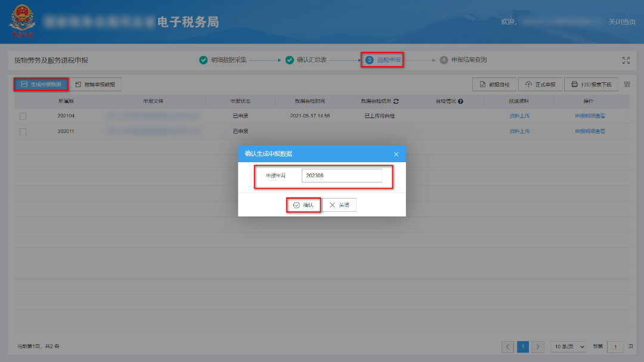
Task: Close the 确认生成申报数据 dialog with X
Action: (x=396, y=154)
